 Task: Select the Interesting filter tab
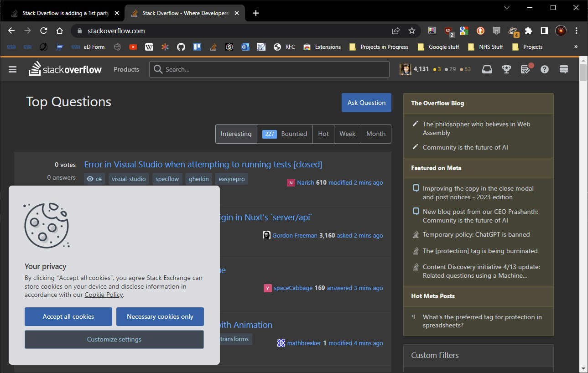236,134
